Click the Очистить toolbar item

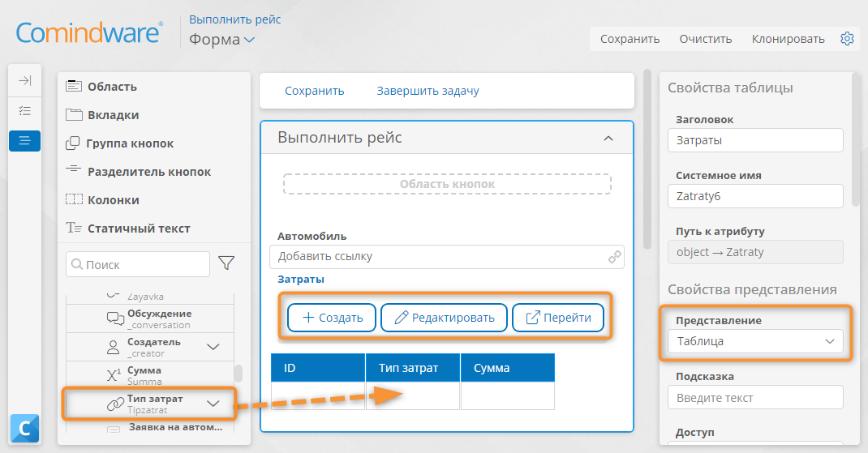click(705, 39)
